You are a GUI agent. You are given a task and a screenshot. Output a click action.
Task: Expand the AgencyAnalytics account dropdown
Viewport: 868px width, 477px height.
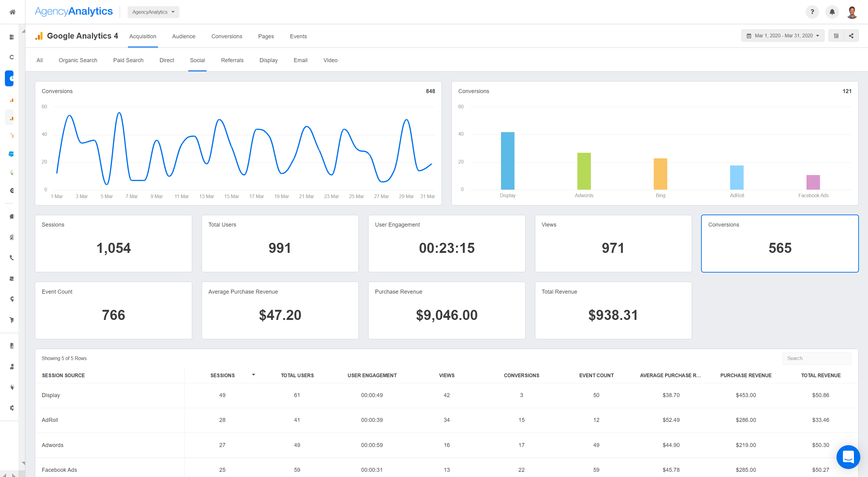tap(153, 12)
